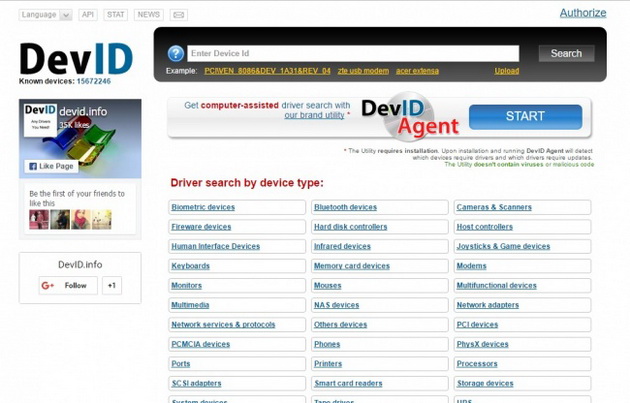The height and width of the screenshot is (403, 630).
Task: Click the zte usb modem example link
Action: point(363,71)
